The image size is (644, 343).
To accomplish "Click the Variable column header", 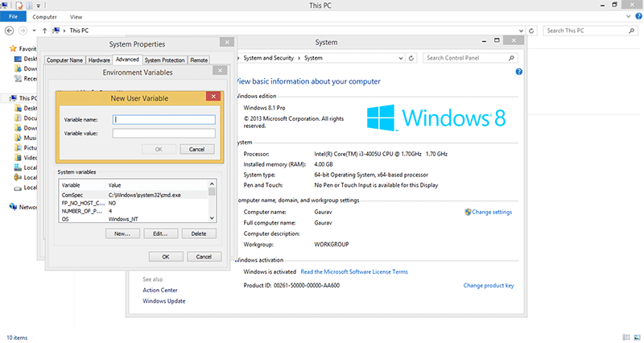I will (83, 185).
